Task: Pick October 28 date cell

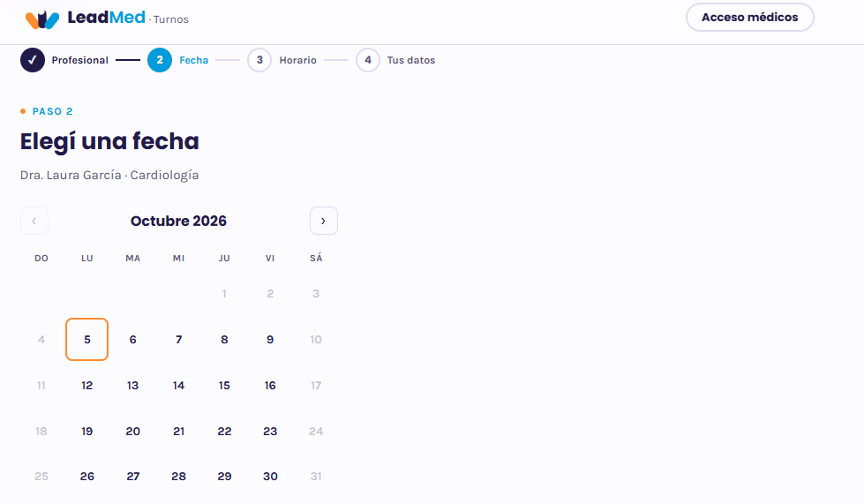Action: tap(178, 477)
